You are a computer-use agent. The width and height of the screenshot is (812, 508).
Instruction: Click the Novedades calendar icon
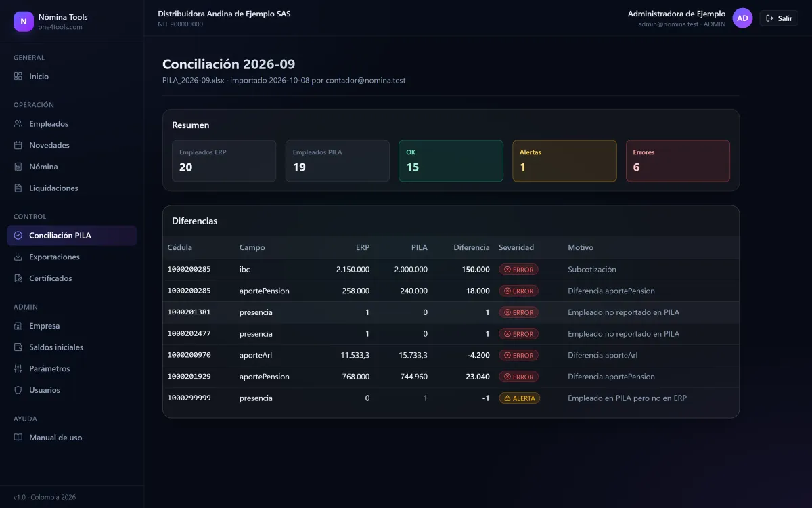(x=18, y=145)
